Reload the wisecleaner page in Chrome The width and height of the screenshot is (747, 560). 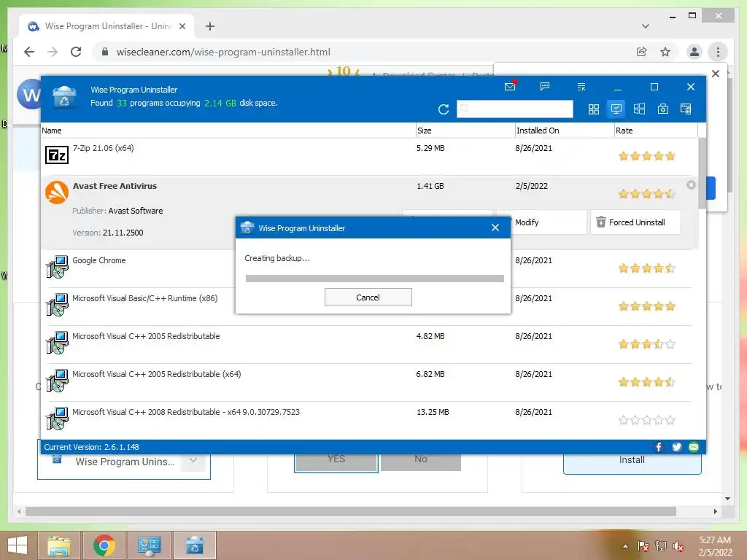pos(76,52)
